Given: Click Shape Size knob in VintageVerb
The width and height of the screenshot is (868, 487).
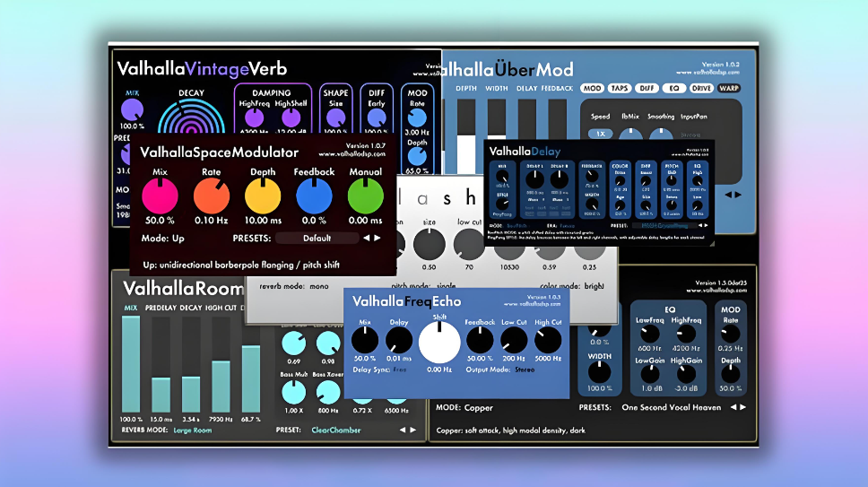Looking at the screenshot, I should [335, 117].
